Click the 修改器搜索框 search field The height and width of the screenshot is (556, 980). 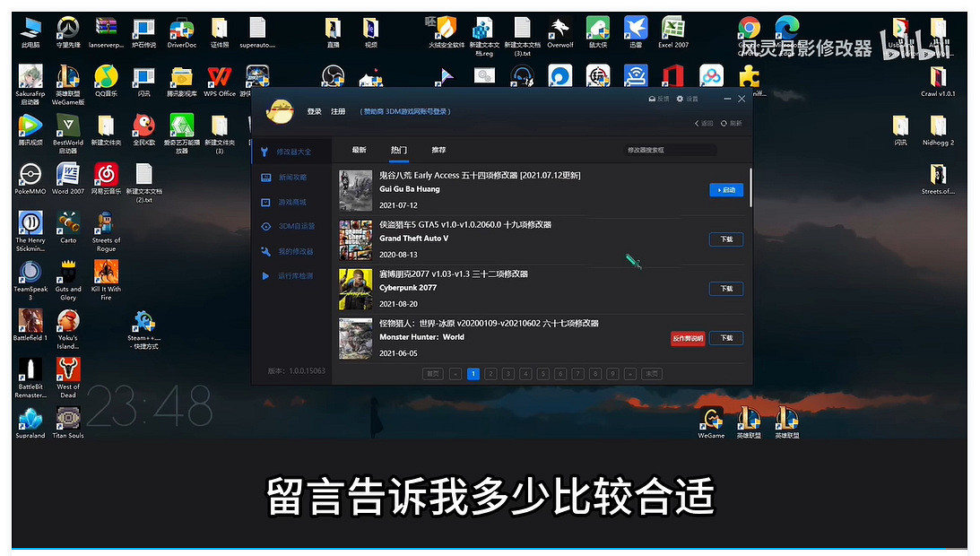[670, 150]
